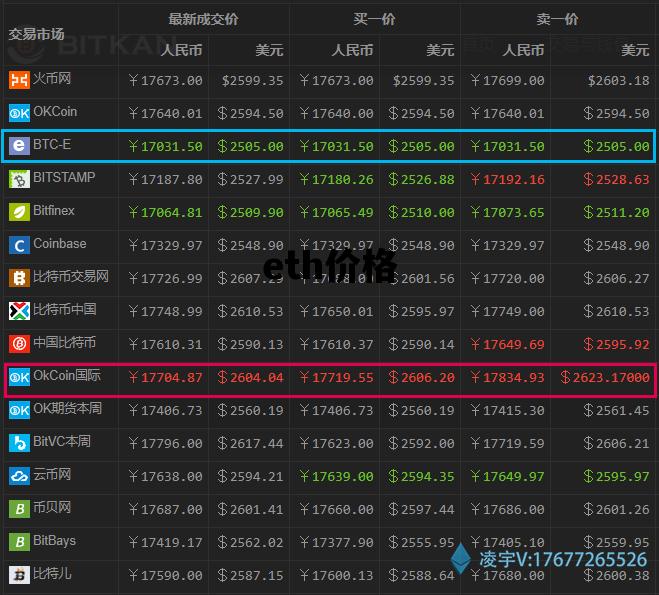This screenshot has width=659, height=595.
Task: Click the 币贝网 green B icon
Action: click(x=19, y=509)
